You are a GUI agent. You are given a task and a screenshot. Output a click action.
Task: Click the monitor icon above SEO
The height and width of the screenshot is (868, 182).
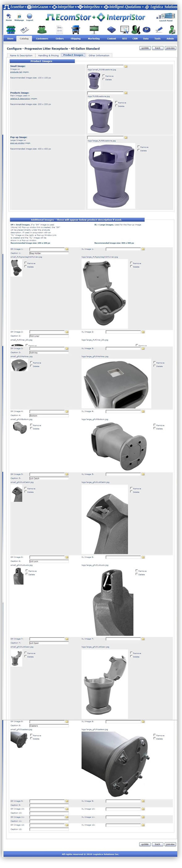[x=124, y=30]
